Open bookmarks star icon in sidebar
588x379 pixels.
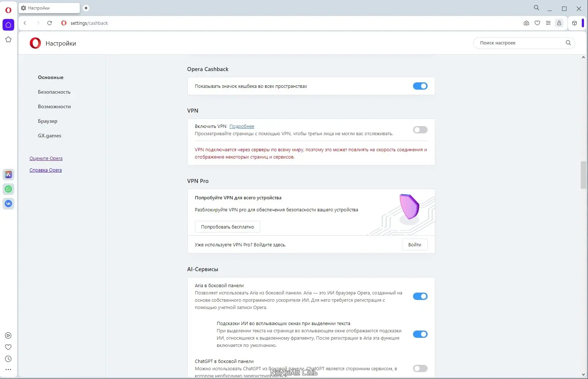[x=8, y=39]
